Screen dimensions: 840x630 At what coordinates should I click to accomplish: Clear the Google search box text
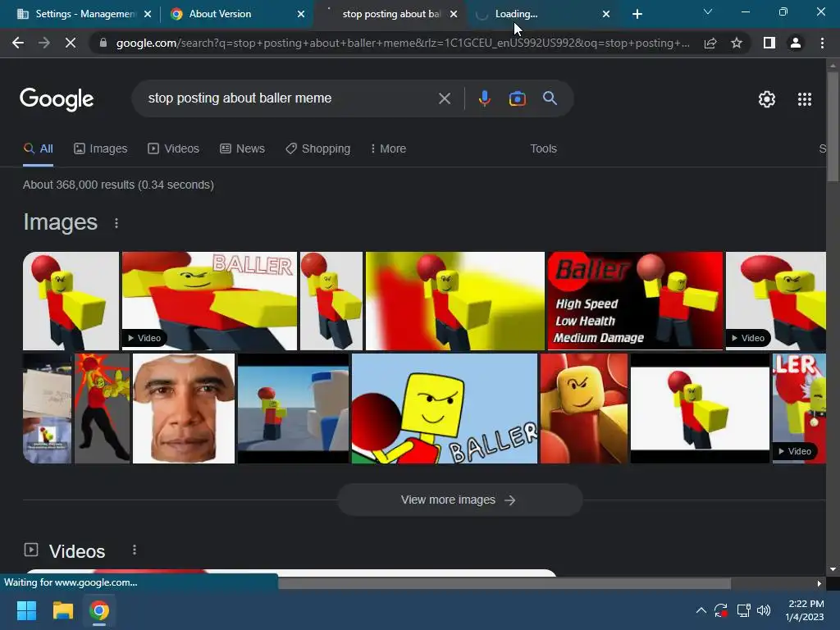click(444, 98)
